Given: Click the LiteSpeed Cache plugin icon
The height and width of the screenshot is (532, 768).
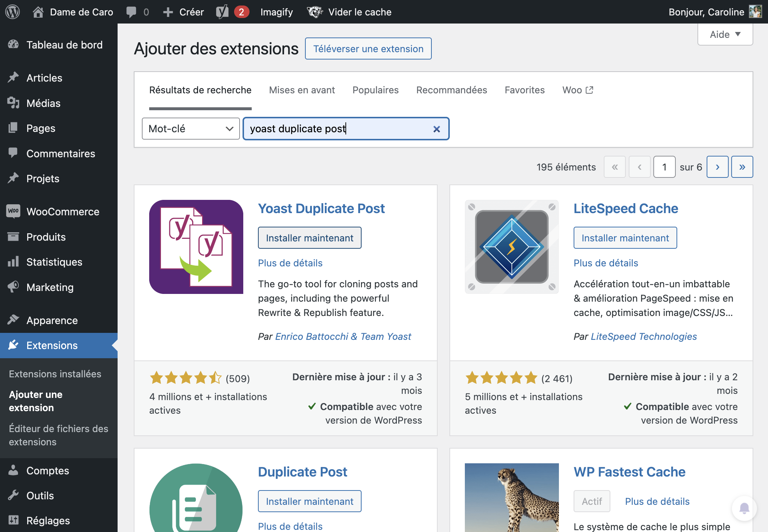Looking at the screenshot, I should [512, 247].
